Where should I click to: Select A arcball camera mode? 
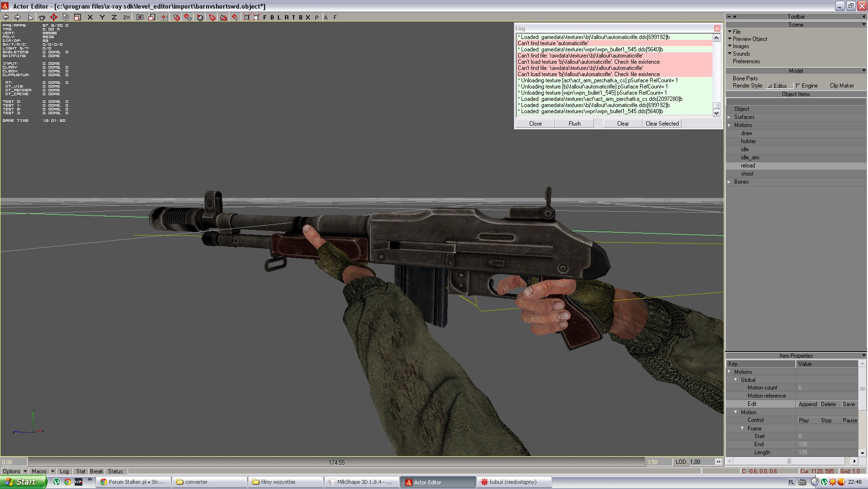326,17
